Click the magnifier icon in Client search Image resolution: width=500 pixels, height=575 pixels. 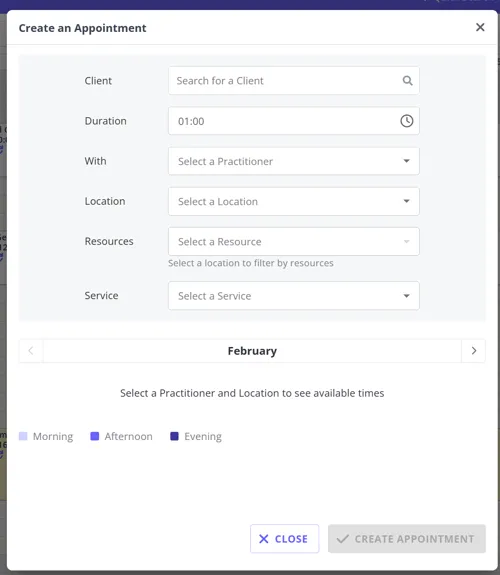coord(407,81)
